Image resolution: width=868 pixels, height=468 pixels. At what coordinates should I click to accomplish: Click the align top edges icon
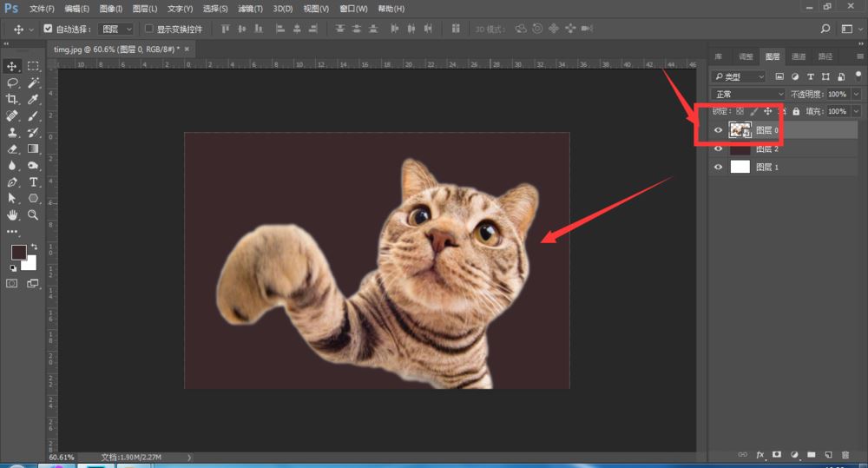point(226,29)
